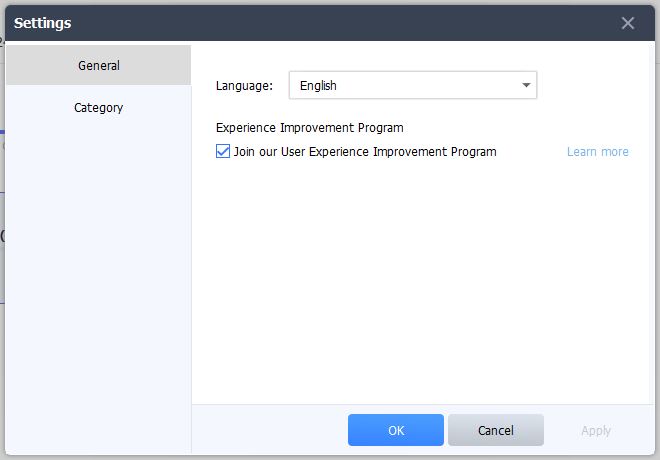Click the blue checkmark icon beside Join program
The height and width of the screenshot is (460, 660).
coord(223,151)
